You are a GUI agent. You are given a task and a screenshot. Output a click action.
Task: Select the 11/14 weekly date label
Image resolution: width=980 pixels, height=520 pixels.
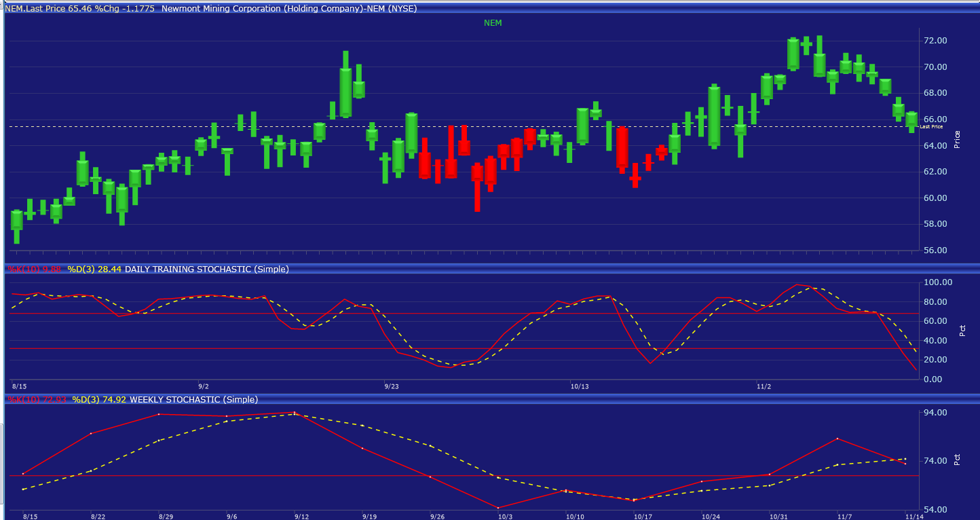pos(914,517)
